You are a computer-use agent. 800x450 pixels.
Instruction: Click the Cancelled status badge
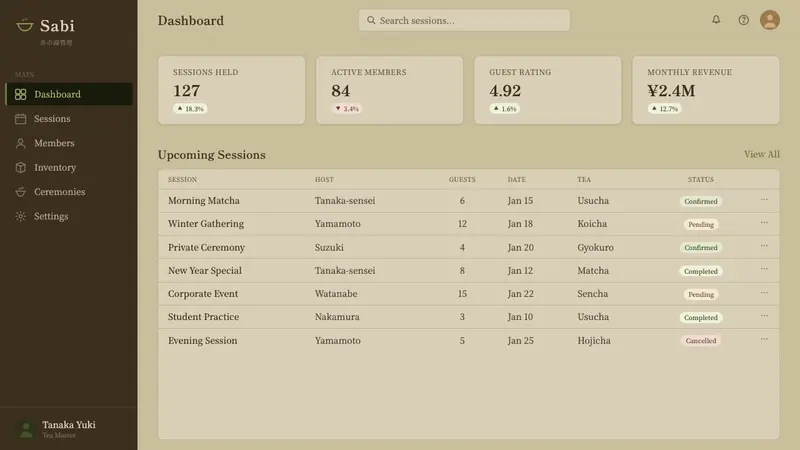click(x=701, y=341)
